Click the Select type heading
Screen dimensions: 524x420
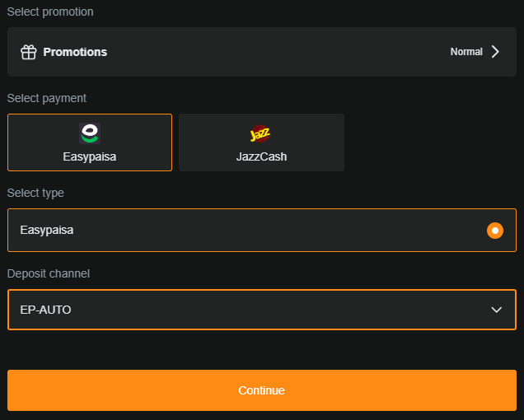click(x=35, y=193)
